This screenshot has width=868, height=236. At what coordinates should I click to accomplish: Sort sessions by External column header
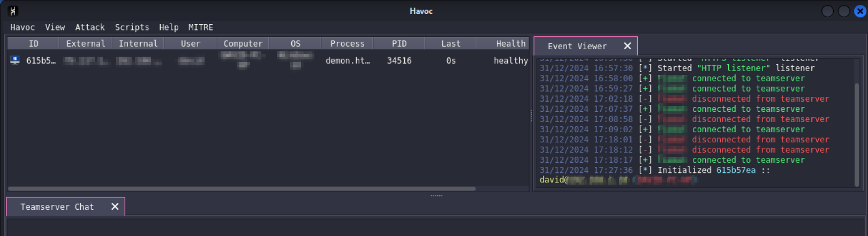(86, 44)
